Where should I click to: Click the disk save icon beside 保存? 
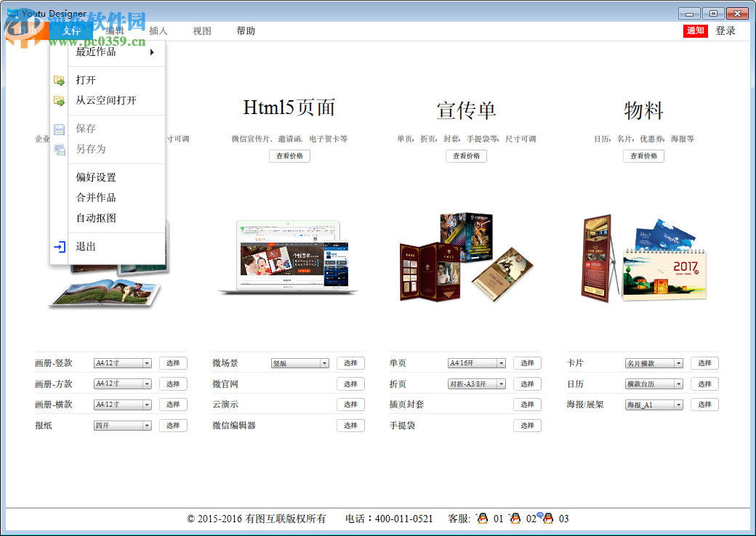coord(60,128)
